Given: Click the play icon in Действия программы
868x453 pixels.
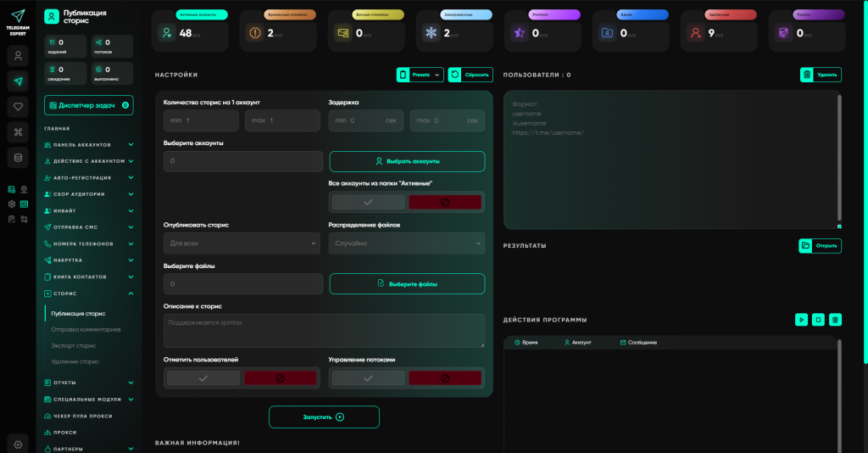Looking at the screenshot, I should click(x=801, y=320).
